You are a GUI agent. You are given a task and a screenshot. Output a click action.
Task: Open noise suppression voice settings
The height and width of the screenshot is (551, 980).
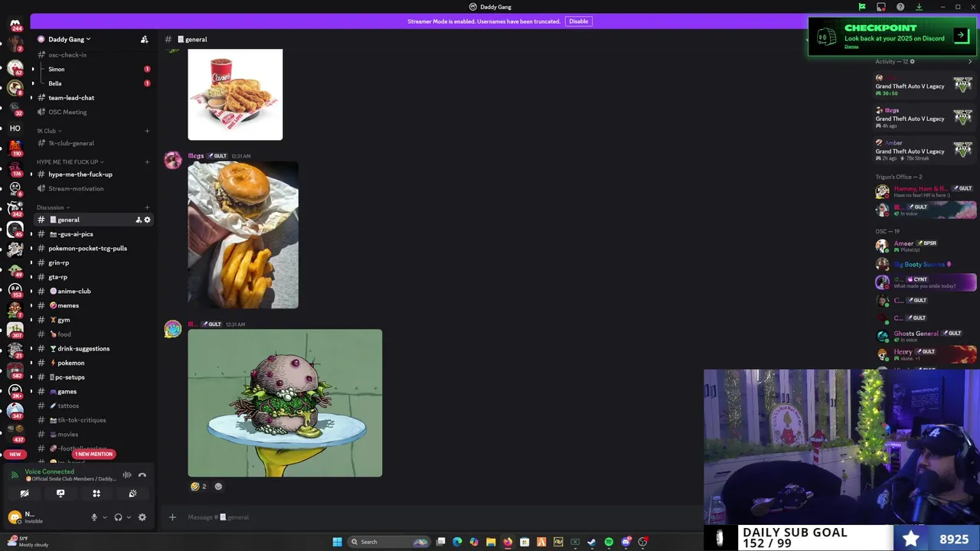127,475
